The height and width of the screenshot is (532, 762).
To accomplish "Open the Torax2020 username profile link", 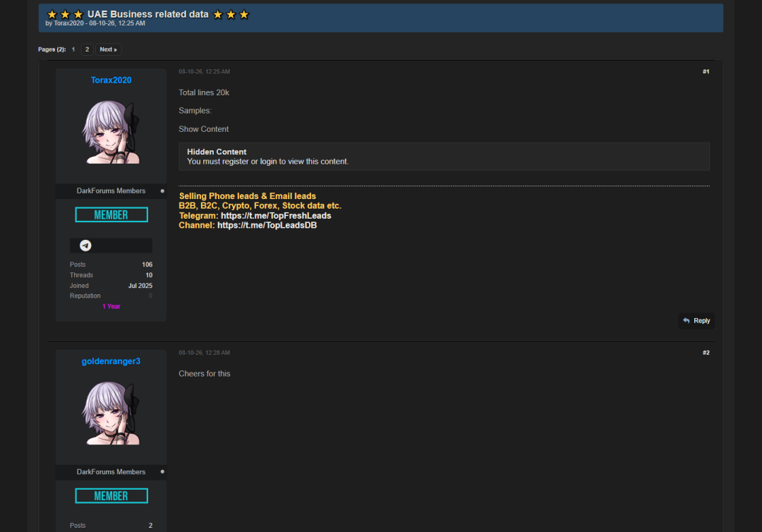I will 111,80.
